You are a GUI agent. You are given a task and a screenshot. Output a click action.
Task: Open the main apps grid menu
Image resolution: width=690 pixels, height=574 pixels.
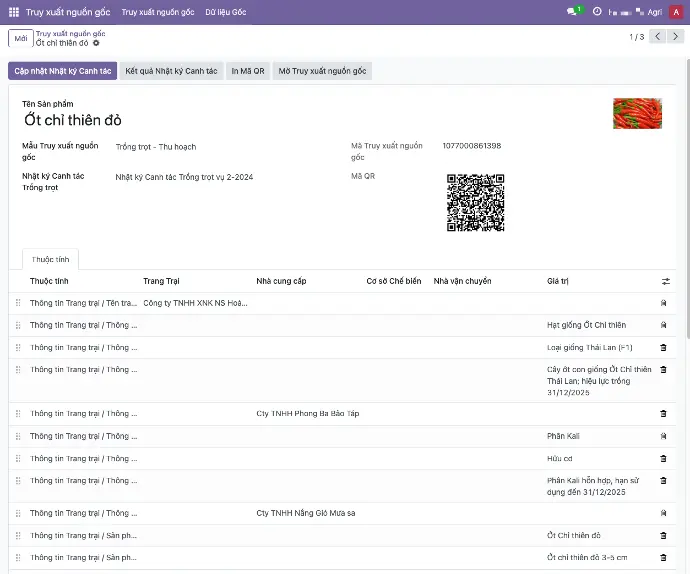click(x=14, y=12)
